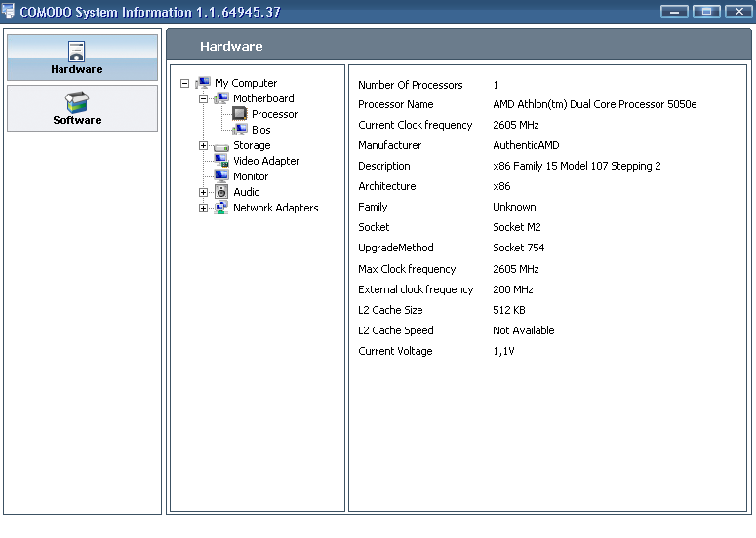The height and width of the screenshot is (538, 756).
Task: Click the x86 Family 15 Model 107 value
Action: point(577,166)
